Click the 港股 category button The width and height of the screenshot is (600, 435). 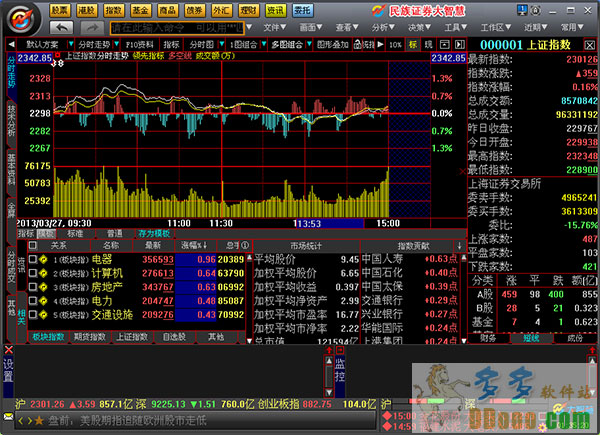[87, 10]
